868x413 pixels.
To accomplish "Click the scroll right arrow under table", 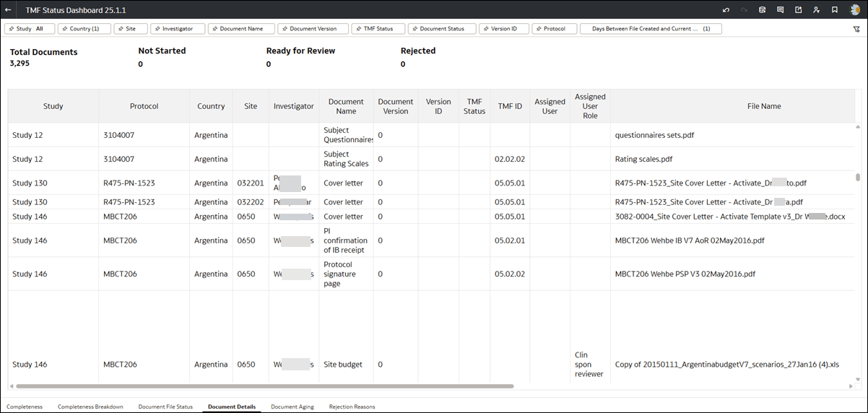I will [851, 386].
